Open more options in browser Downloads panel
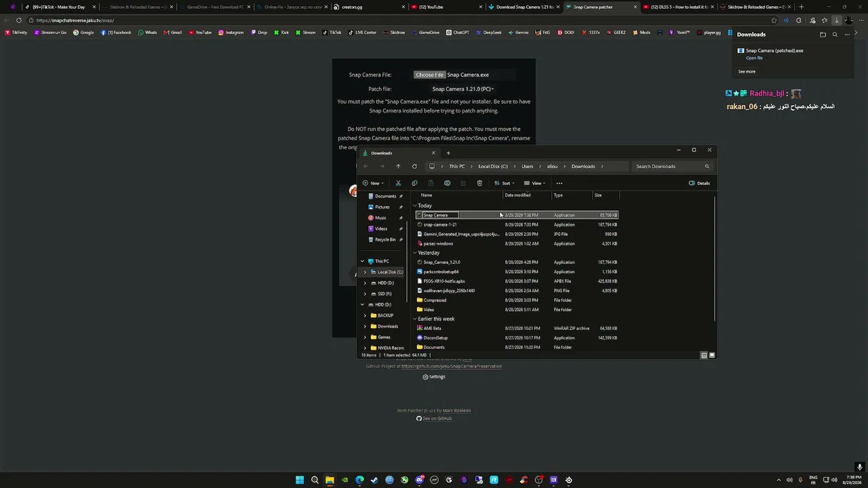Screen dimensions: 868x488 [x=847, y=35]
